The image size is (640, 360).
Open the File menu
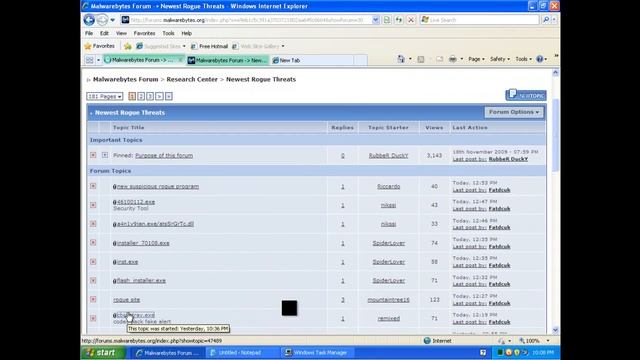pyautogui.click(x=89, y=33)
